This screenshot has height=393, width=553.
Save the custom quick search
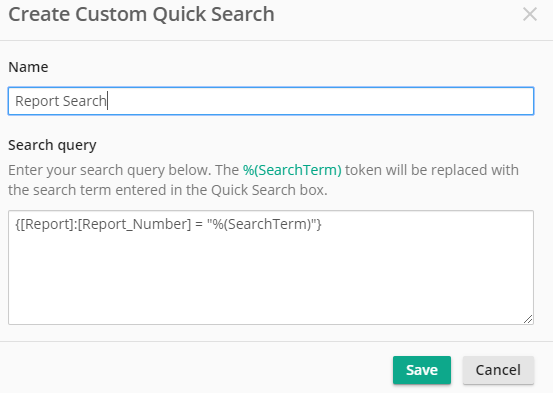(422, 370)
